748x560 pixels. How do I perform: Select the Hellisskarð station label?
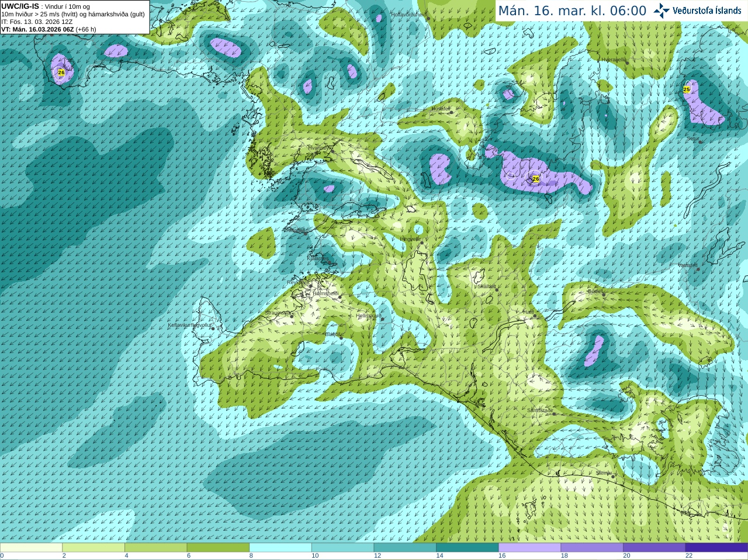click(369, 316)
